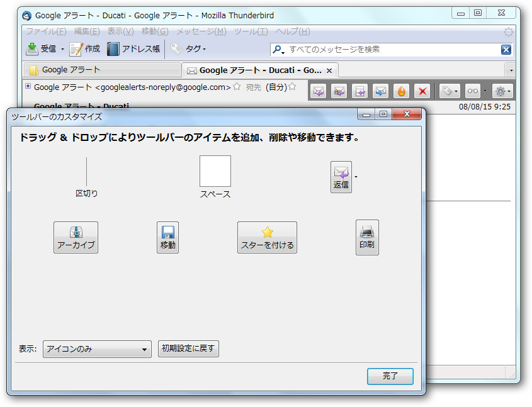532x407 pixels.
Task: Select the スペース spacer item
Action: coord(215,177)
